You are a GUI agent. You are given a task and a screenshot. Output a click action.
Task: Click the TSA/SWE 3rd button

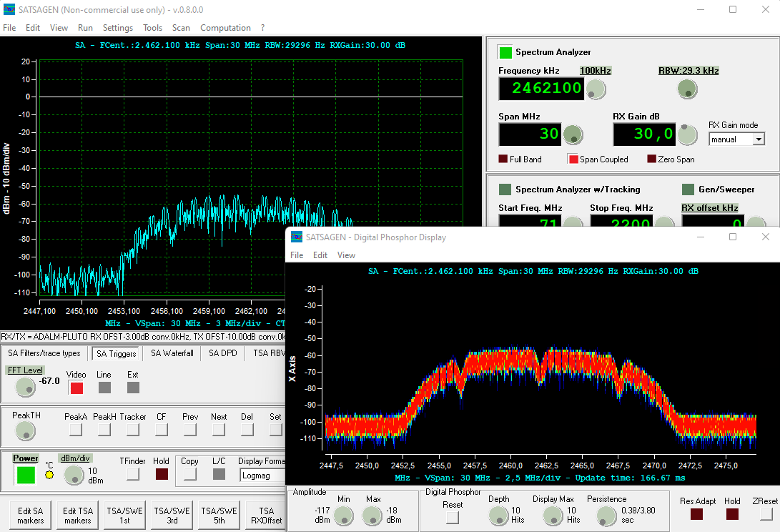coord(172,516)
